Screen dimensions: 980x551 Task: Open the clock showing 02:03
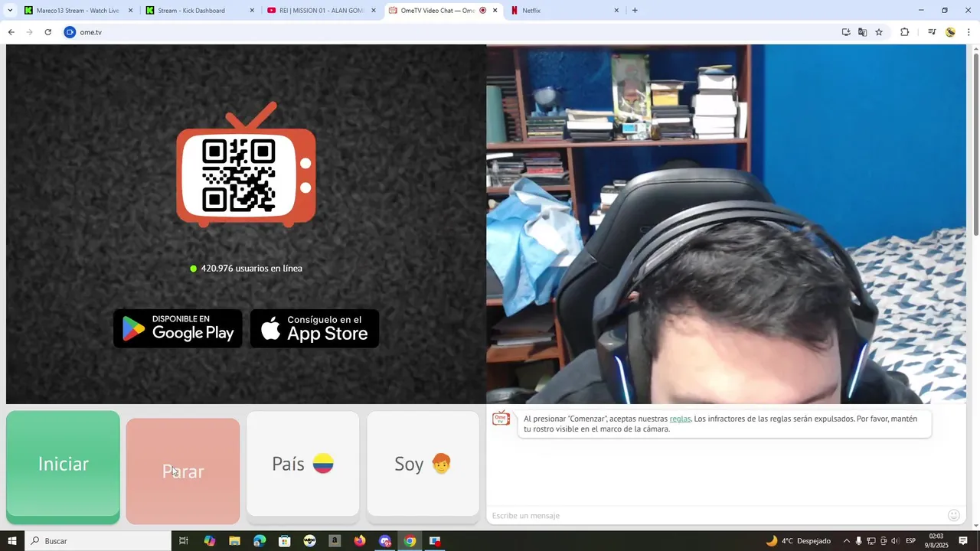[x=936, y=541]
